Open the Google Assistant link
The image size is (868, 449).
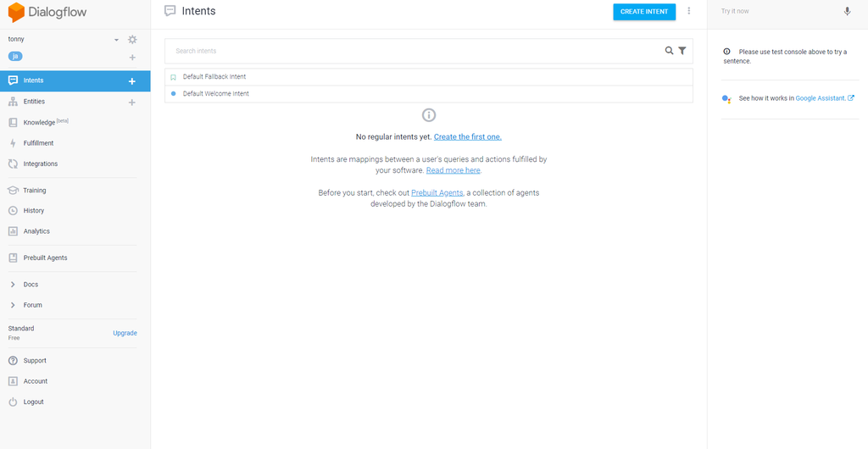coord(821,98)
